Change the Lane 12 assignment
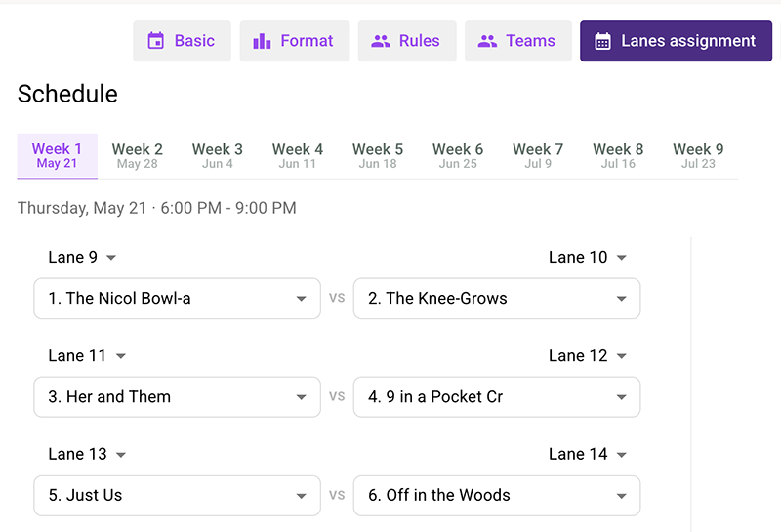 point(588,355)
